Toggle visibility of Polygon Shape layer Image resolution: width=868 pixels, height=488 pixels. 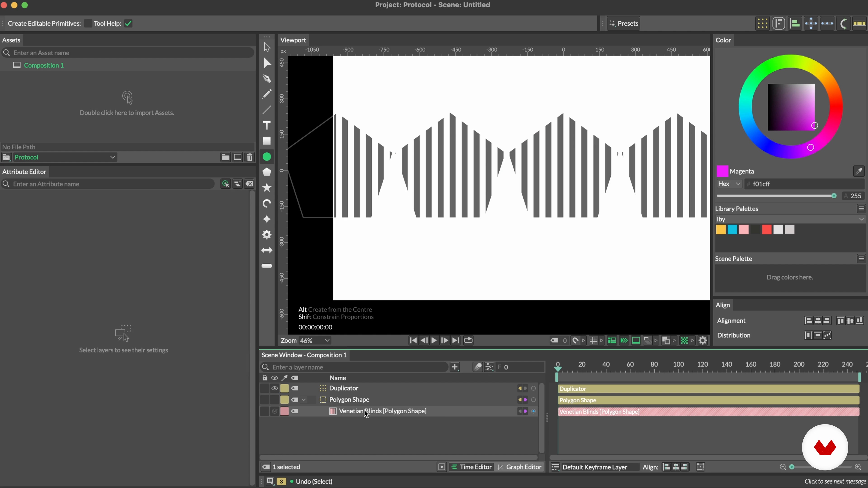click(275, 400)
